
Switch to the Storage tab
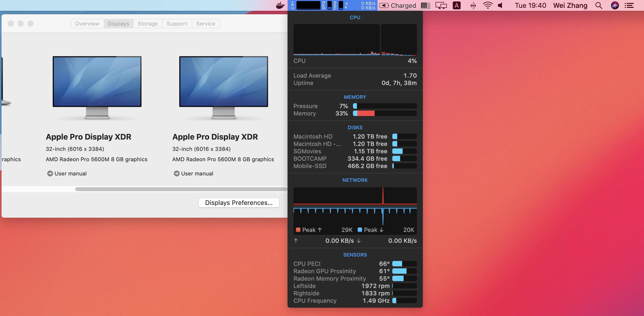(147, 24)
